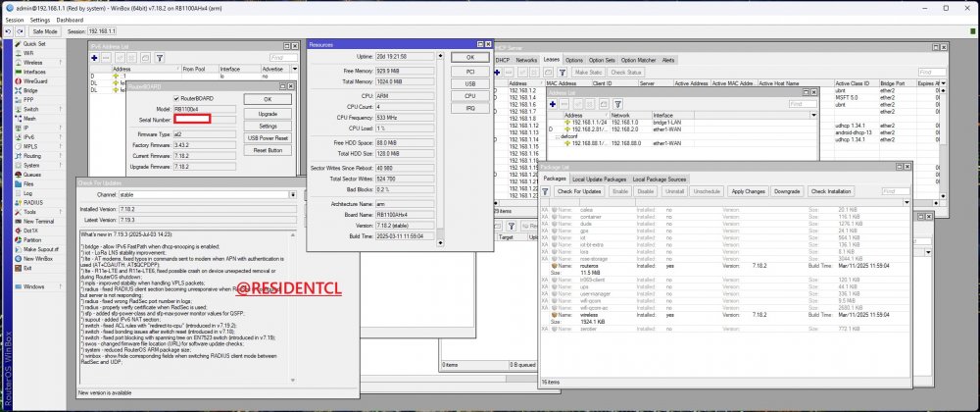980x412 pixels.
Task: Expand the MPLS submenu in sidebar
Action: tap(61, 146)
